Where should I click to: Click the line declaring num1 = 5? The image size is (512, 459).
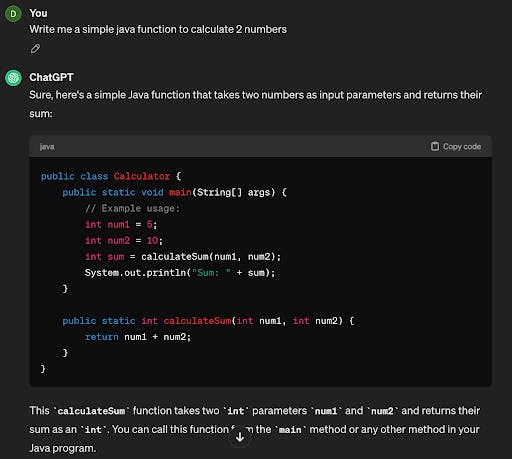(x=121, y=224)
